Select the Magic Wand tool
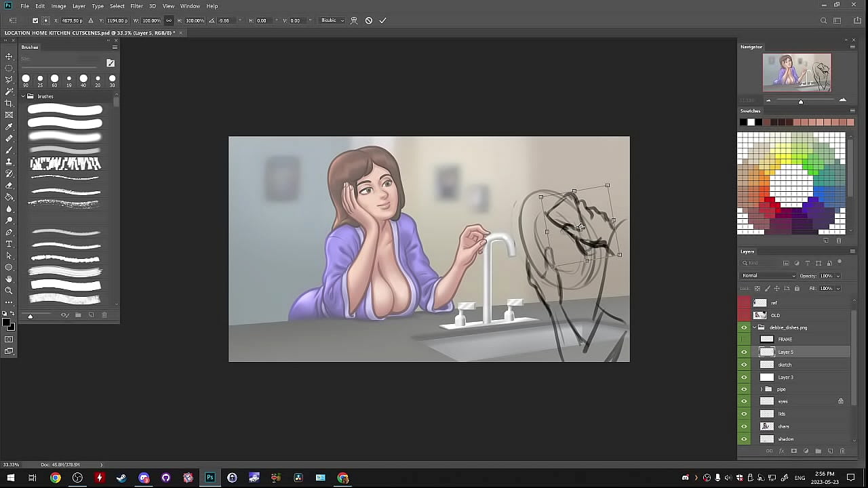The width and height of the screenshot is (868, 488). pyautogui.click(x=9, y=91)
